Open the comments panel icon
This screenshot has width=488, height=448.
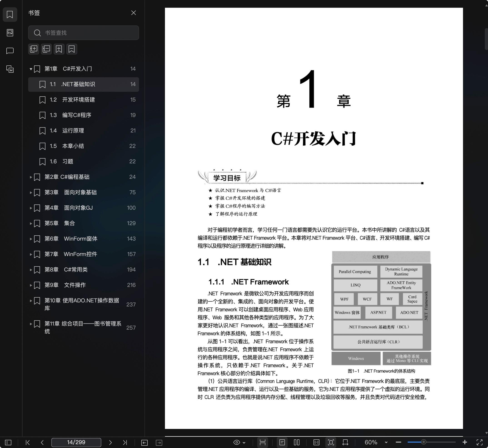point(10,51)
